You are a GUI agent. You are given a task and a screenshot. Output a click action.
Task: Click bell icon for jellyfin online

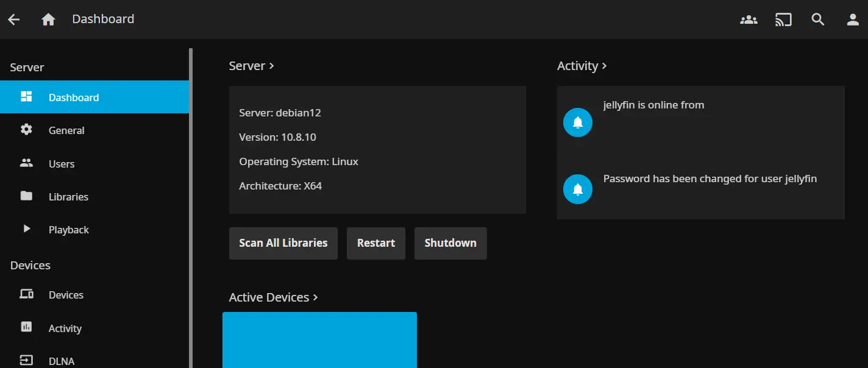tap(578, 122)
